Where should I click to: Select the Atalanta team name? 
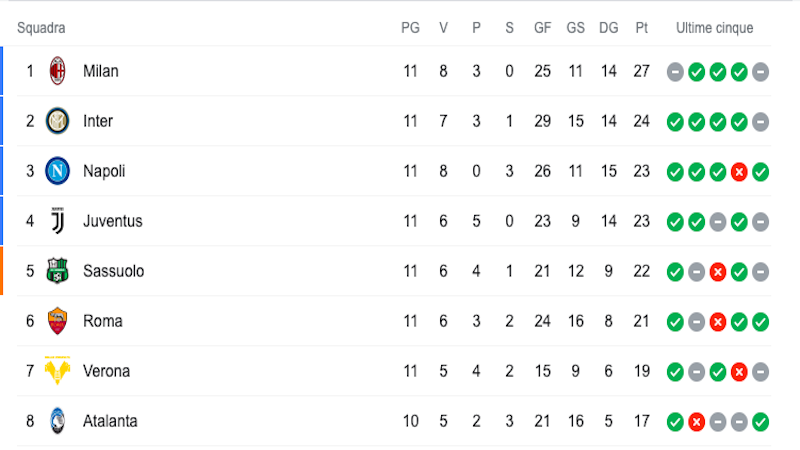110,421
